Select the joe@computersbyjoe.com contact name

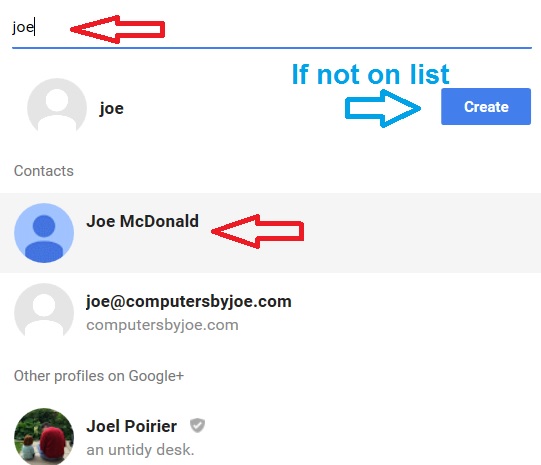pos(189,301)
